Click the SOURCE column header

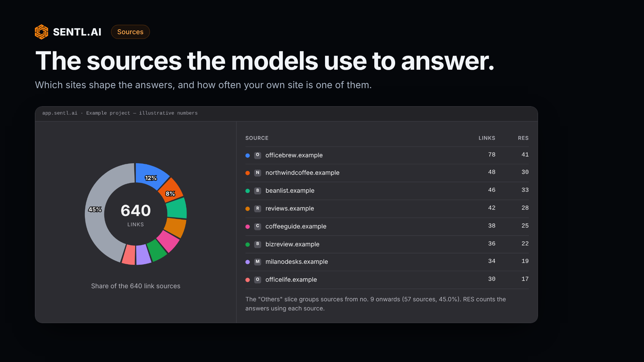click(257, 138)
